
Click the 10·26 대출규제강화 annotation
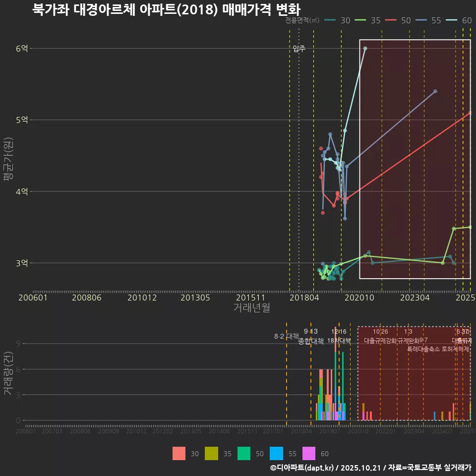coord(379,337)
